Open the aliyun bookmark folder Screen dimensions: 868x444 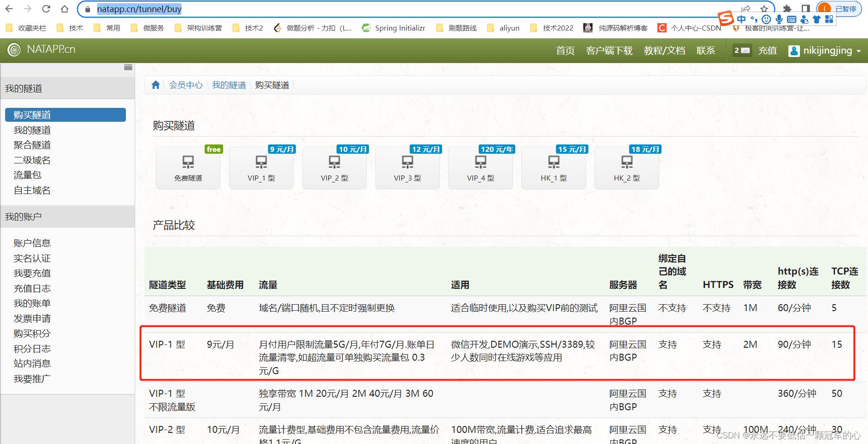[503, 28]
